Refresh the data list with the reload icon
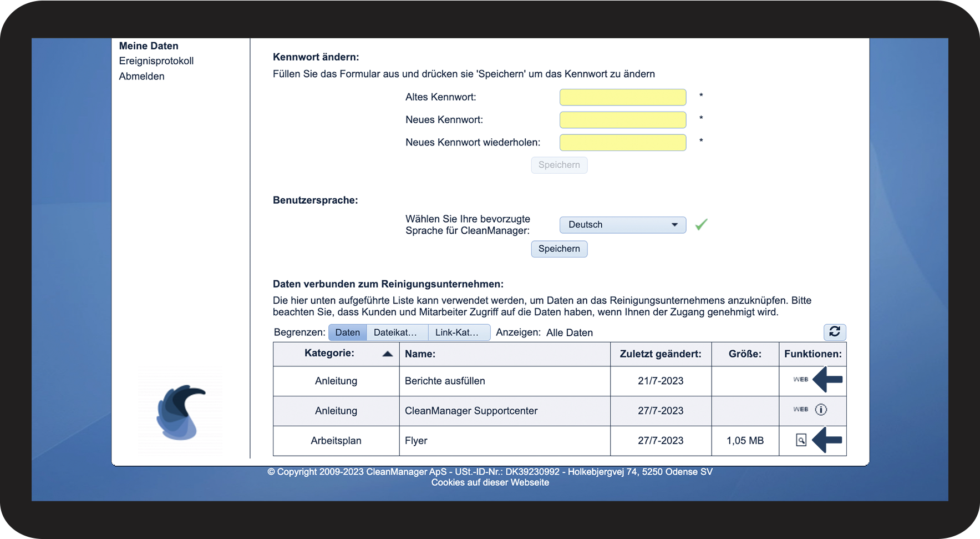980x539 pixels. click(x=834, y=332)
